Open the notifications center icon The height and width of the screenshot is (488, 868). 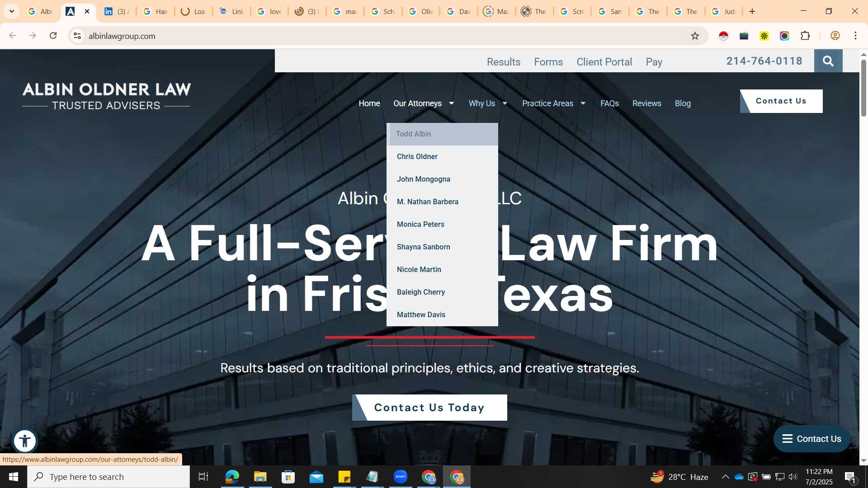pyautogui.click(x=850, y=477)
